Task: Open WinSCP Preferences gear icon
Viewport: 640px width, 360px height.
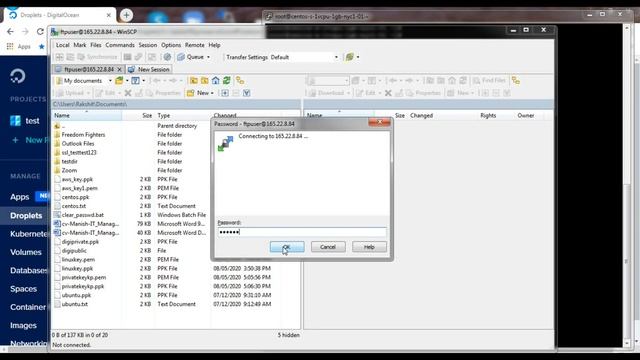Action: click(x=167, y=57)
